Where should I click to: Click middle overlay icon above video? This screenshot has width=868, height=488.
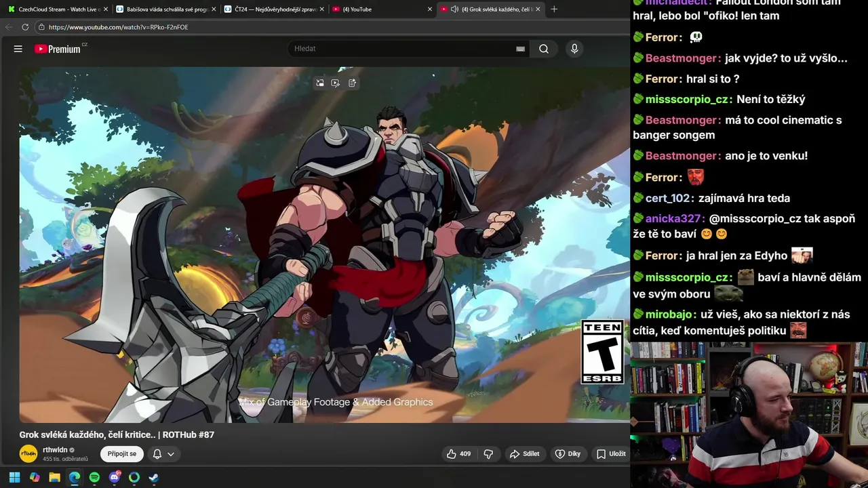click(x=336, y=83)
